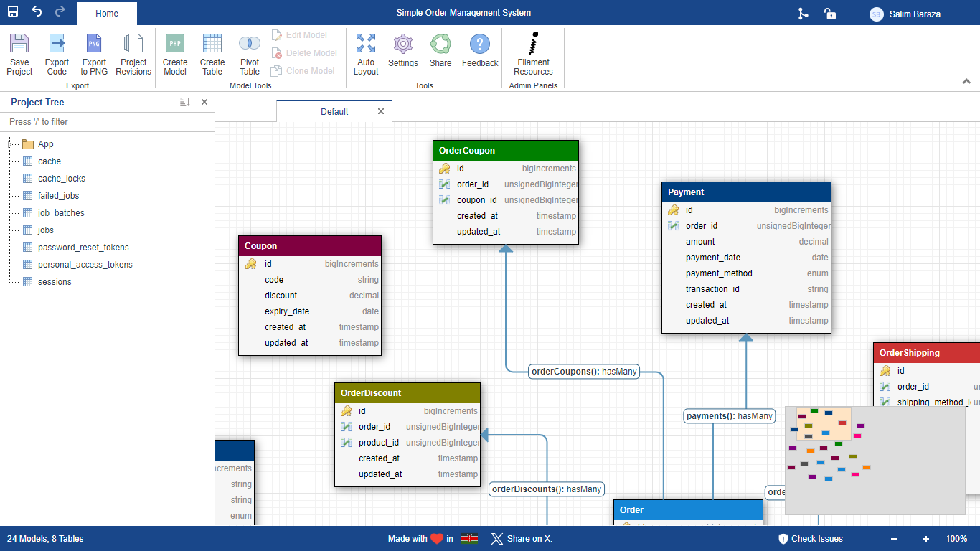This screenshot has width=980, height=551.
Task: Expand the App folder in tree
Action: click(10, 144)
